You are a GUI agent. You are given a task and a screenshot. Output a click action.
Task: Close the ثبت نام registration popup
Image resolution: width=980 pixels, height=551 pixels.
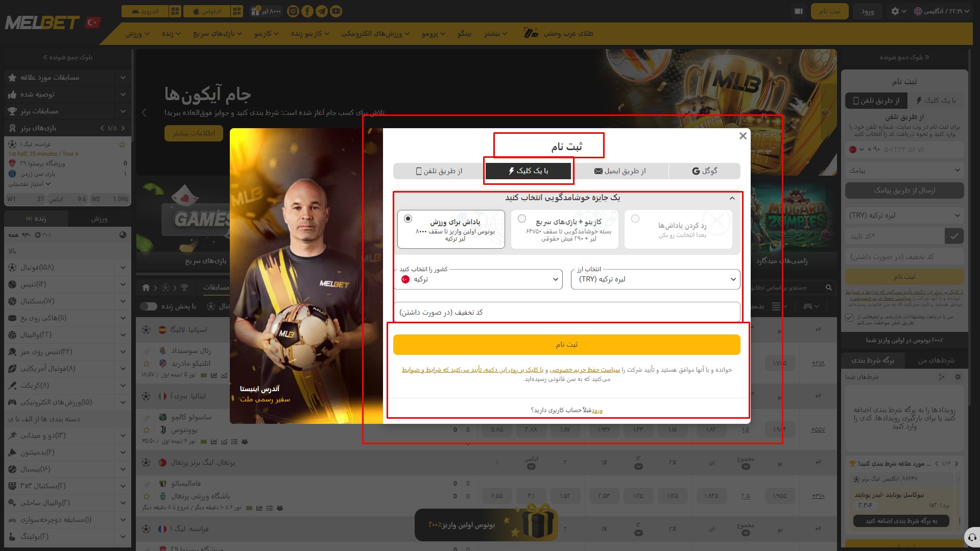[743, 136]
